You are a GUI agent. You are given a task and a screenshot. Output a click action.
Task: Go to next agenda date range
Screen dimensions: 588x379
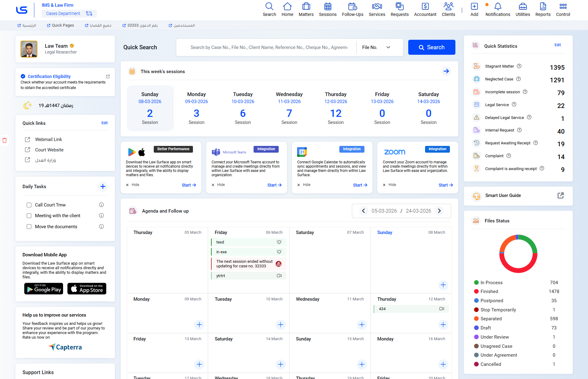click(439, 211)
